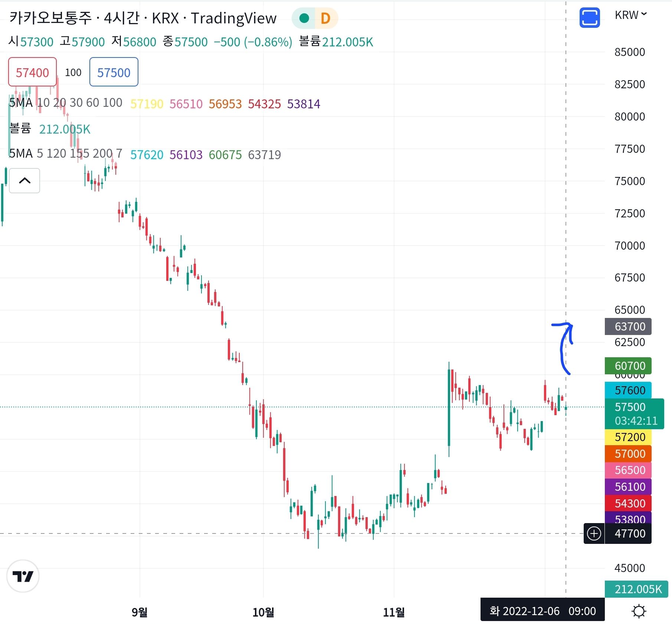Screen dimensions: 672x624
Task: Click the orange MA value 56953
Action: point(225,104)
